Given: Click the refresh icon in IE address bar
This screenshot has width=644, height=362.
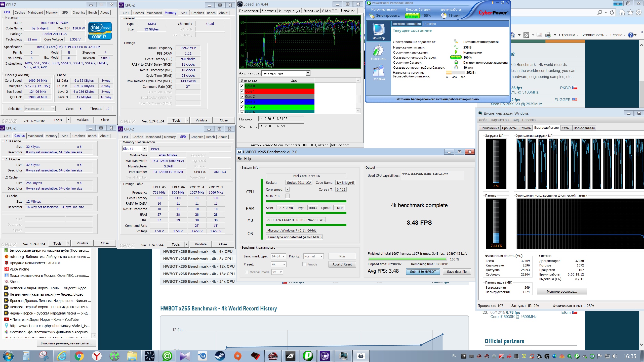Looking at the screenshot, I should [x=612, y=12].
